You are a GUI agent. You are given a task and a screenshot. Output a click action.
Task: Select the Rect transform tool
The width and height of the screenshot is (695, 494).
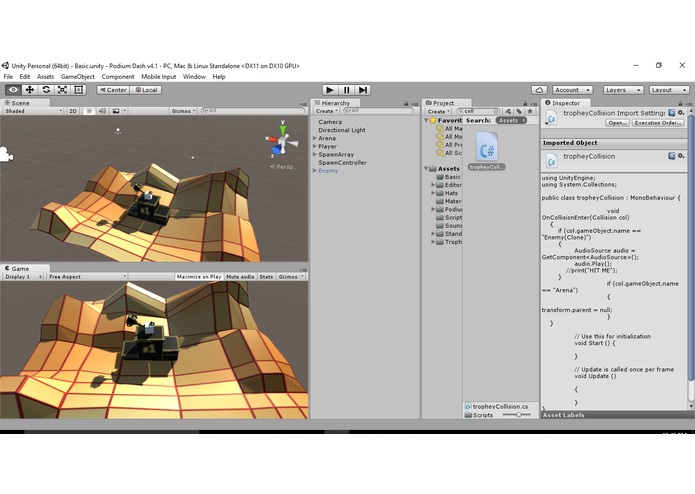79,90
